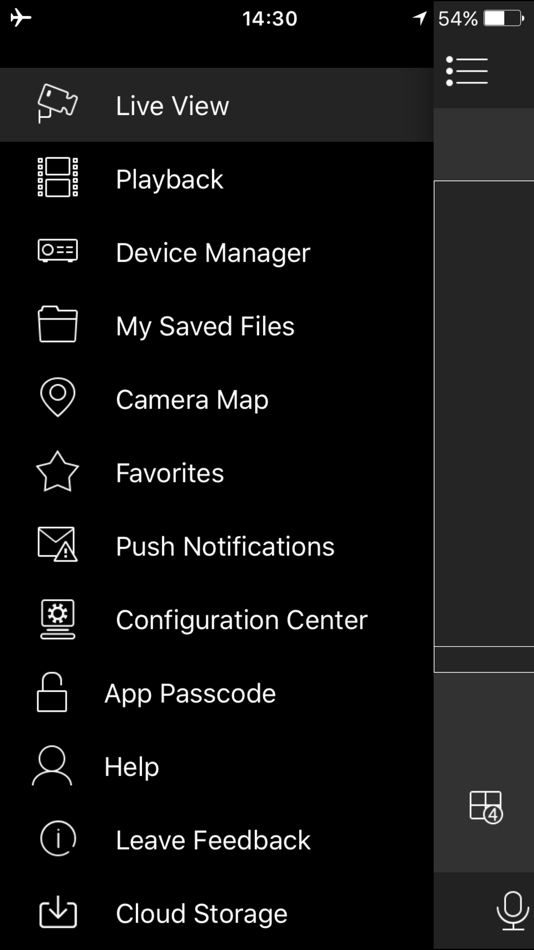Image resolution: width=534 pixels, height=950 pixels.
Task: Tap the empty video preview pane
Action: coord(484,413)
